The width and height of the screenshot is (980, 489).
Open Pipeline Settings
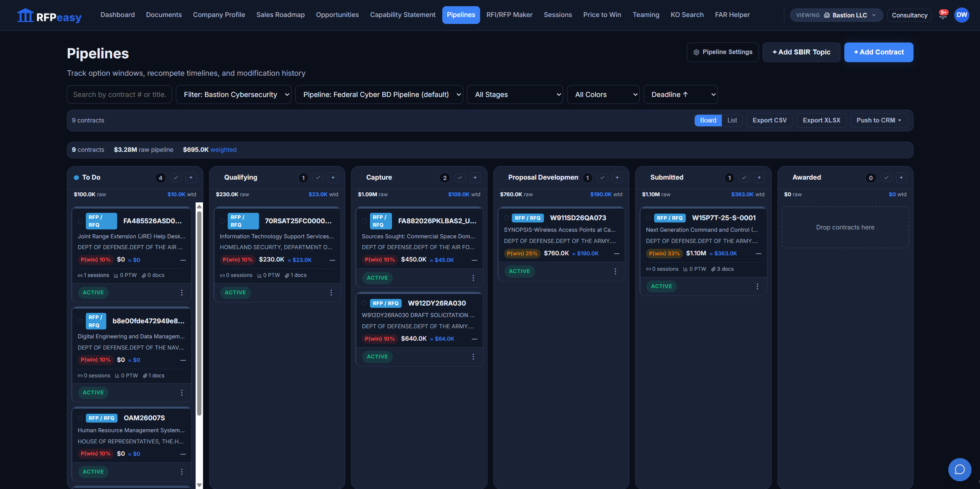click(723, 52)
